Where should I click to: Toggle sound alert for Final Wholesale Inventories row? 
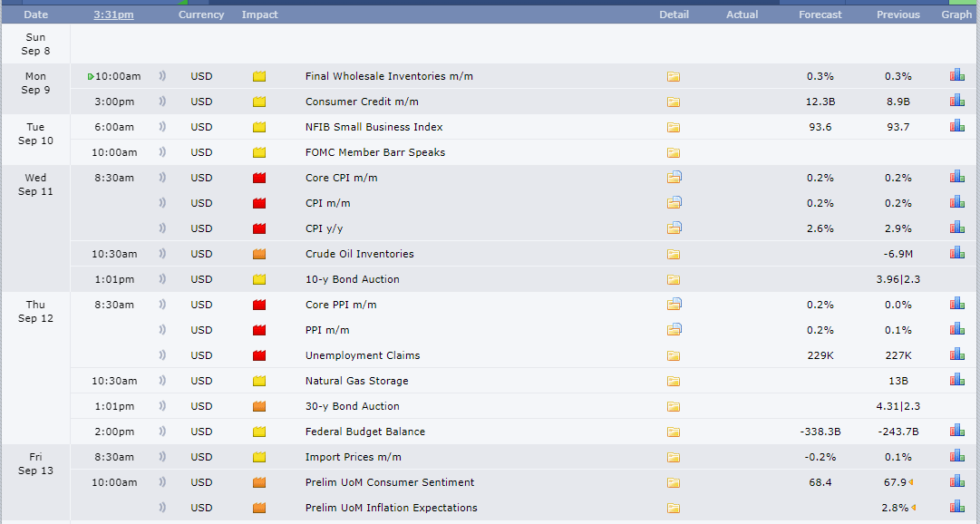162,75
